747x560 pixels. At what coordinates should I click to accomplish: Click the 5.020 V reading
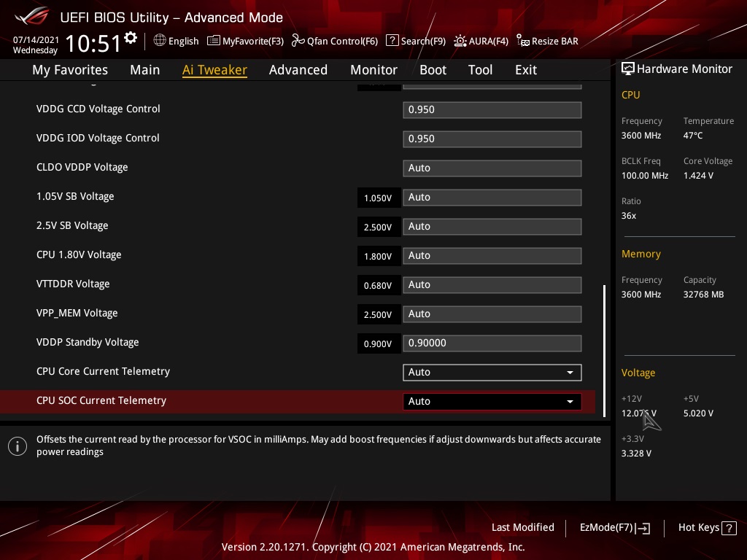pos(698,413)
